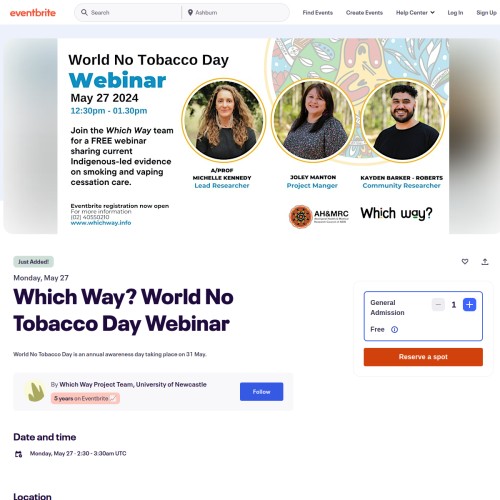The image size is (500, 500).
Task: Open Find Events in top navigation
Action: click(x=318, y=13)
